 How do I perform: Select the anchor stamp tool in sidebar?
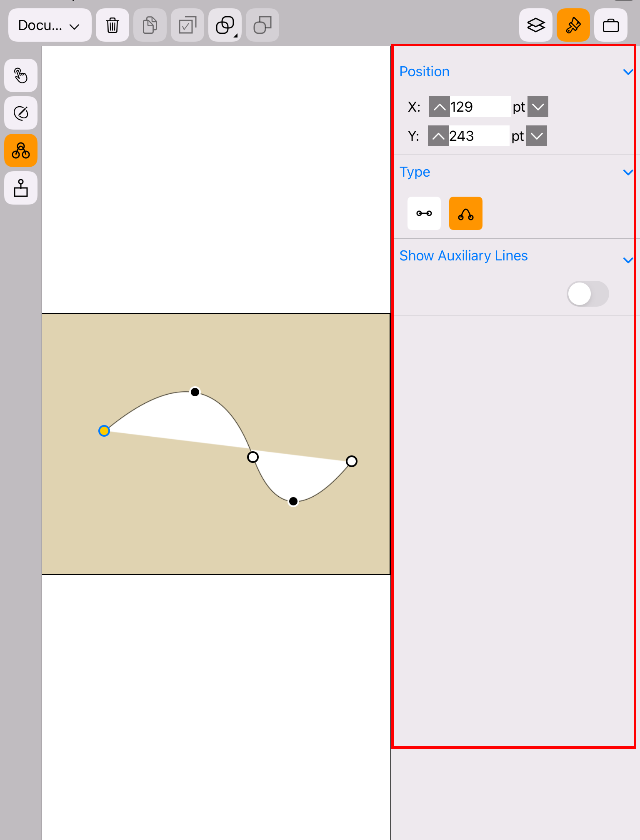[21, 188]
